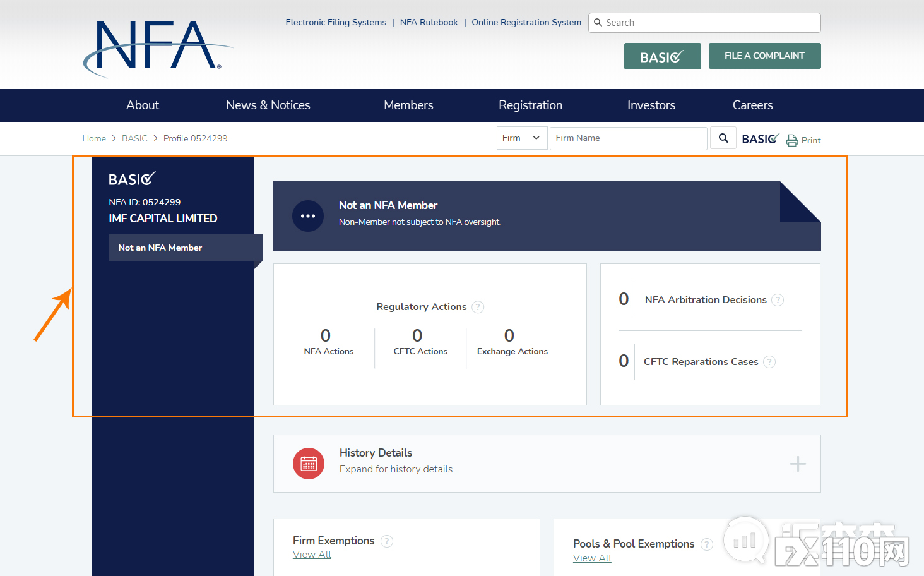The width and height of the screenshot is (924, 576).
Task: Click the BASIC logo next to Print
Action: pos(761,139)
